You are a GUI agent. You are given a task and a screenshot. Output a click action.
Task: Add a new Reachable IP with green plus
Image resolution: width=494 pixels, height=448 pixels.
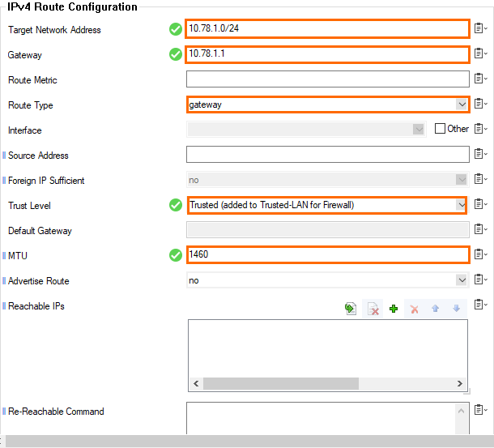pyautogui.click(x=394, y=309)
